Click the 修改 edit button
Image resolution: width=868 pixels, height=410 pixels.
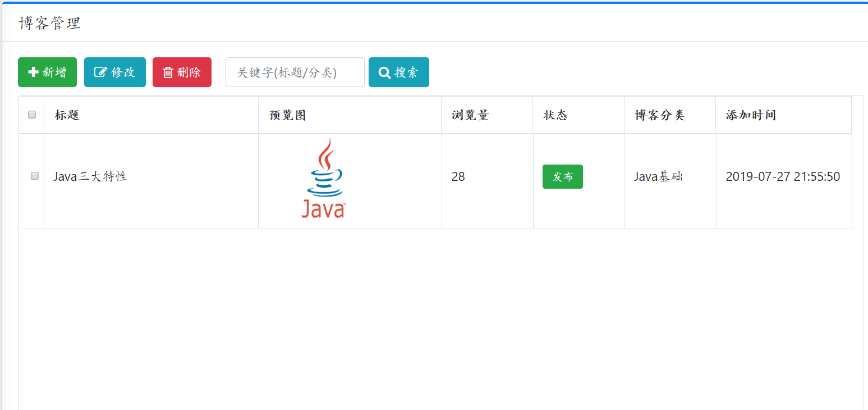coord(115,72)
